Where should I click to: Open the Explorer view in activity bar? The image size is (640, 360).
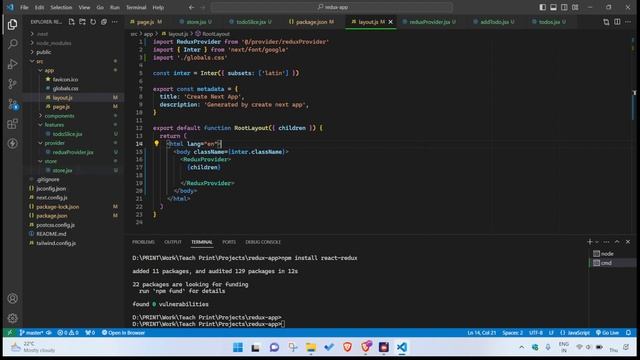click(x=12, y=24)
